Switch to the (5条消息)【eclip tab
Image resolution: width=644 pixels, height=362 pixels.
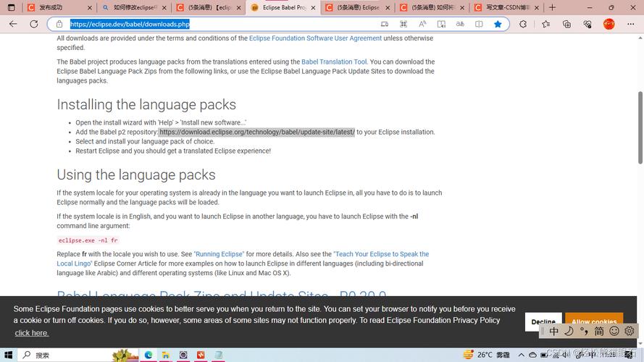click(208, 7)
